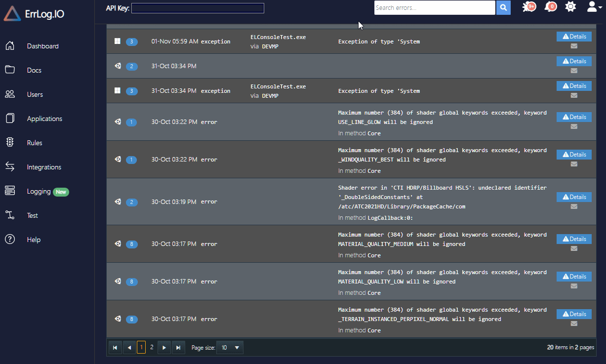Jump to page 2 using last-page arrow
The width and height of the screenshot is (606, 364).
[178, 347]
